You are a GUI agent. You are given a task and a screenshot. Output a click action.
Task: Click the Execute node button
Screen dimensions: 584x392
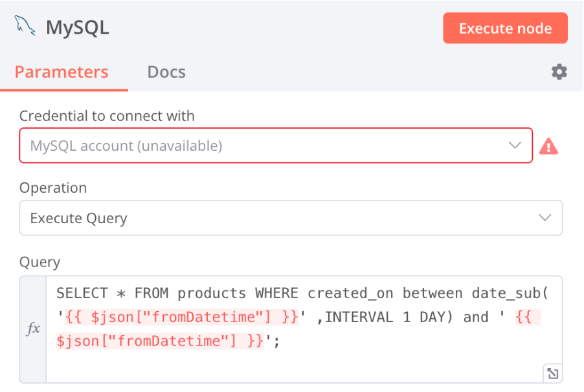[505, 28]
